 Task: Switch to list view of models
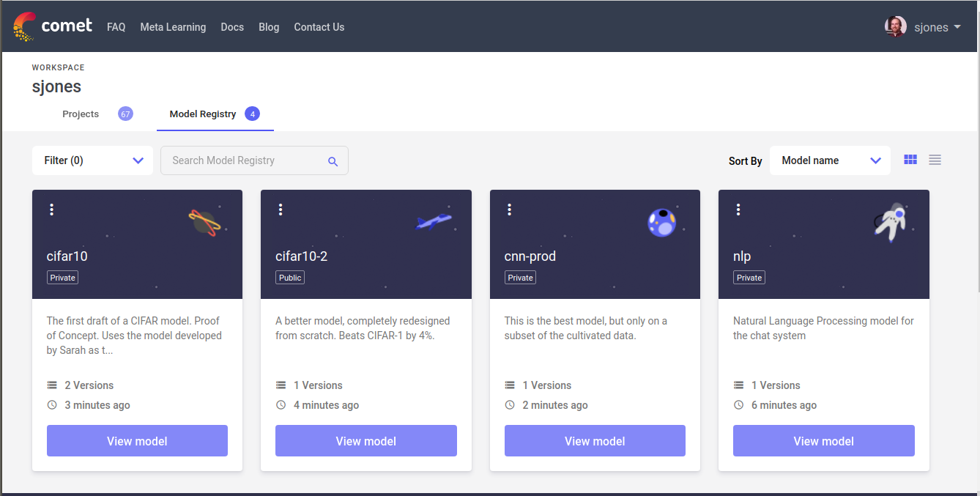935,160
